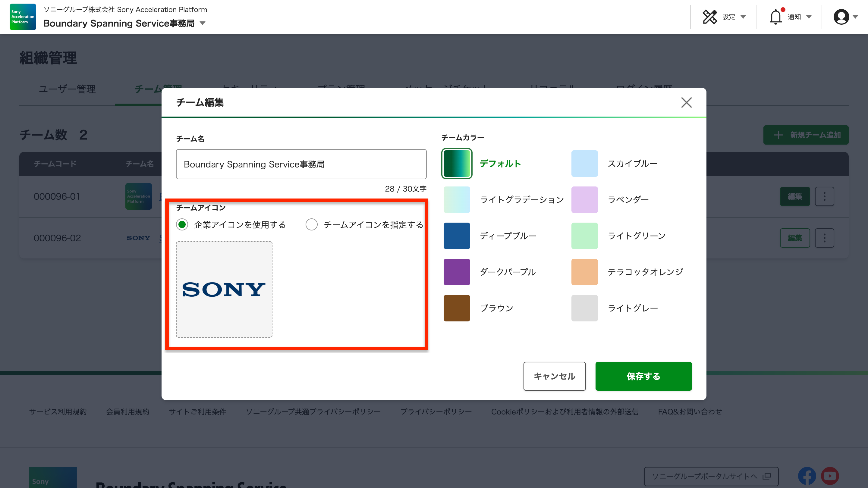The image size is (868, 488).
Task: Expand the Boundary Spanning Service事務局 team switcher
Action: pyautogui.click(x=203, y=23)
